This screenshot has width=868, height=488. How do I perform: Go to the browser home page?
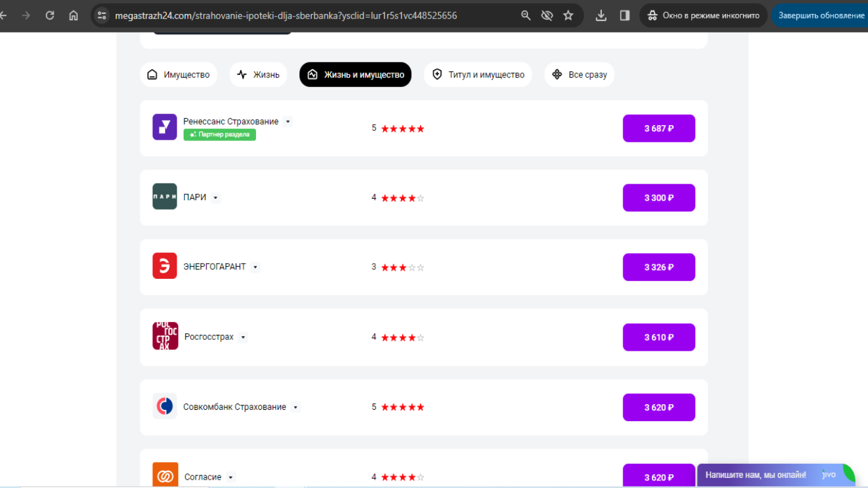click(74, 15)
